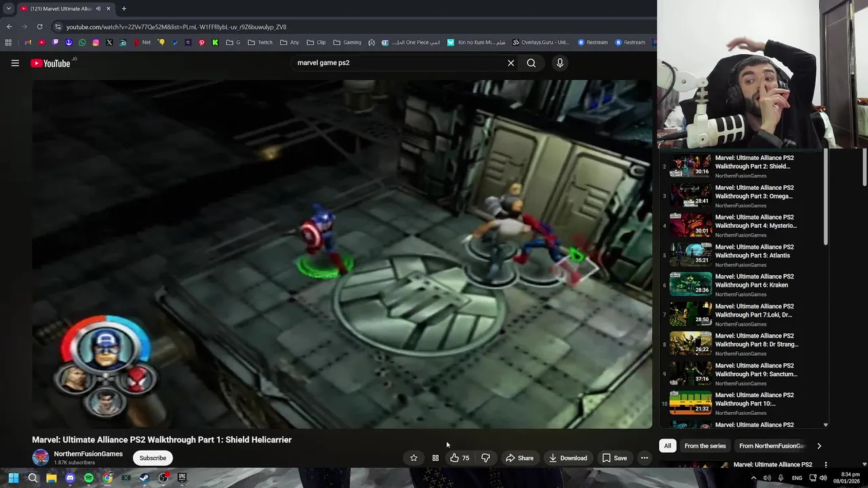Open Walkthrough Part 4: Mysterio title
The image size is (868, 488).
[x=756, y=222]
